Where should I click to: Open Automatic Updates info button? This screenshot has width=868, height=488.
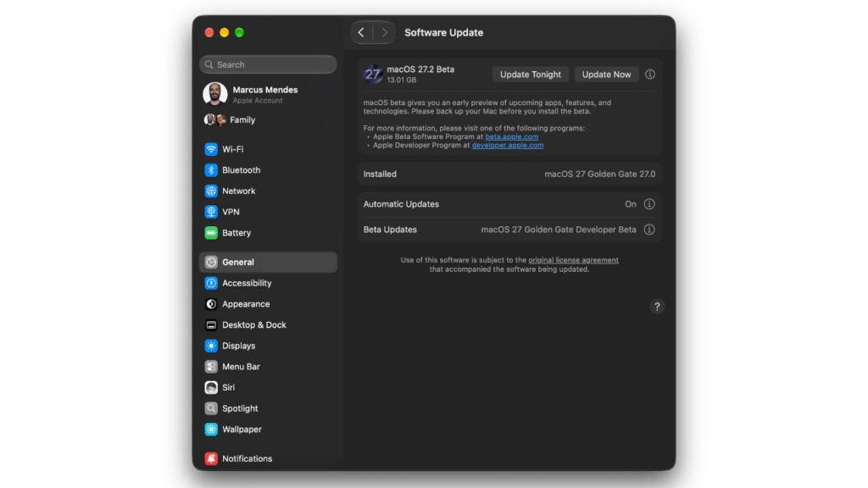pos(649,204)
